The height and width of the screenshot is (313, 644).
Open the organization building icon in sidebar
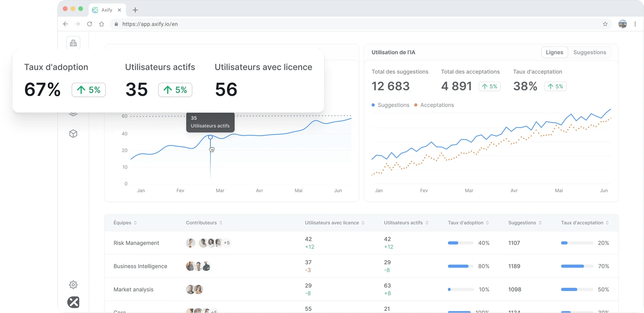[x=73, y=43]
